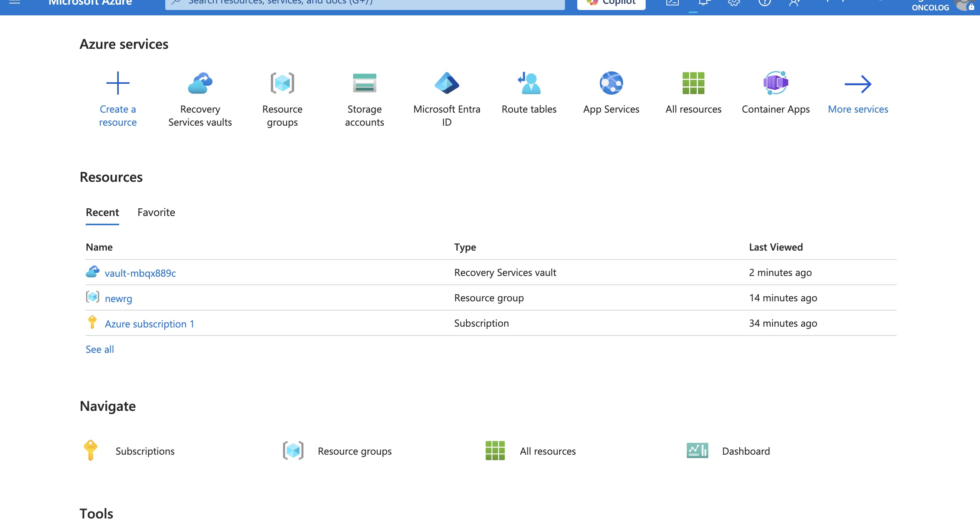This screenshot has width=980, height=525.
Task: Open Microsoft Entra ID service icon
Action: coord(447,83)
